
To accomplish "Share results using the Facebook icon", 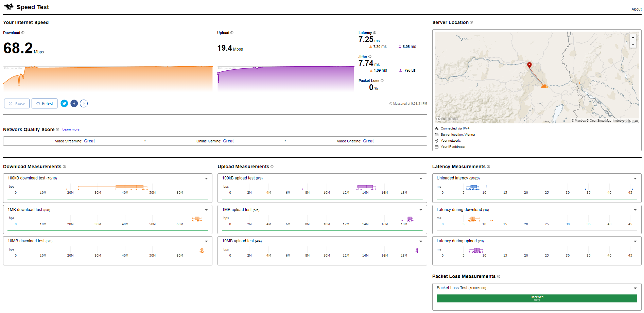I will [x=74, y=103].
